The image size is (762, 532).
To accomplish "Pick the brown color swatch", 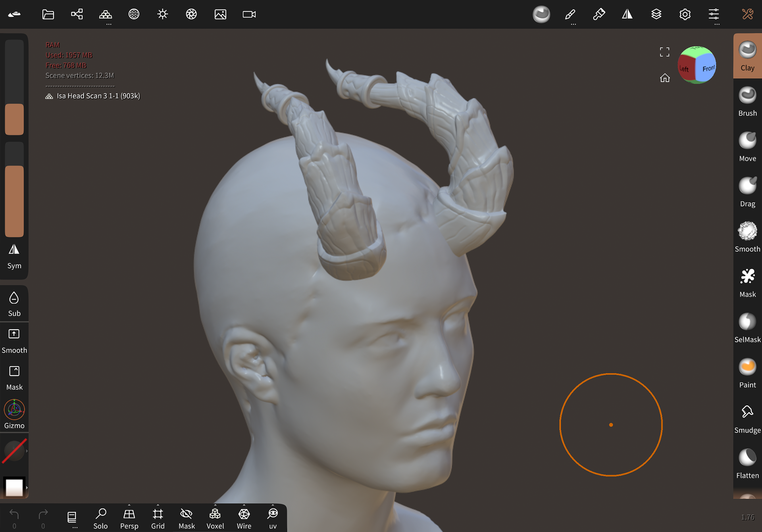I will [14, 119].
